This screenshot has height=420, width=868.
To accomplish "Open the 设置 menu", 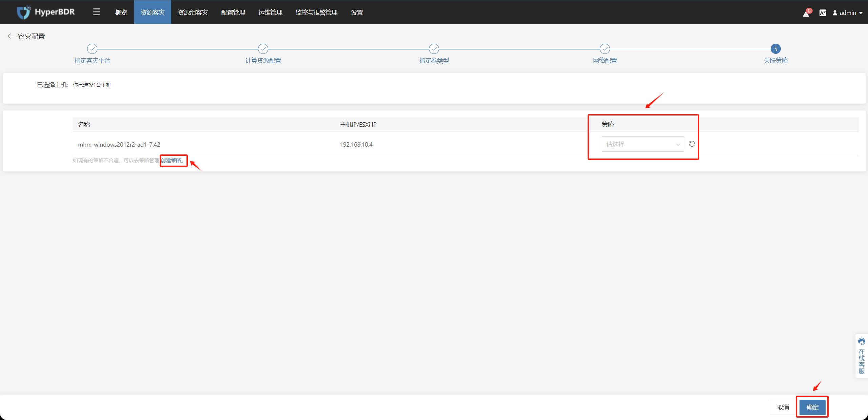I will click(x=357, y=13).
